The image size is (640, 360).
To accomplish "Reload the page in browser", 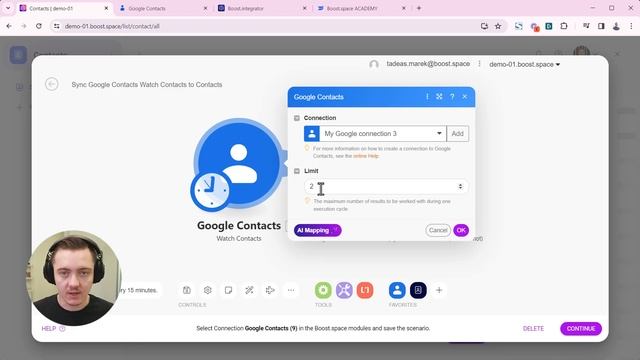I will point(39,26).
